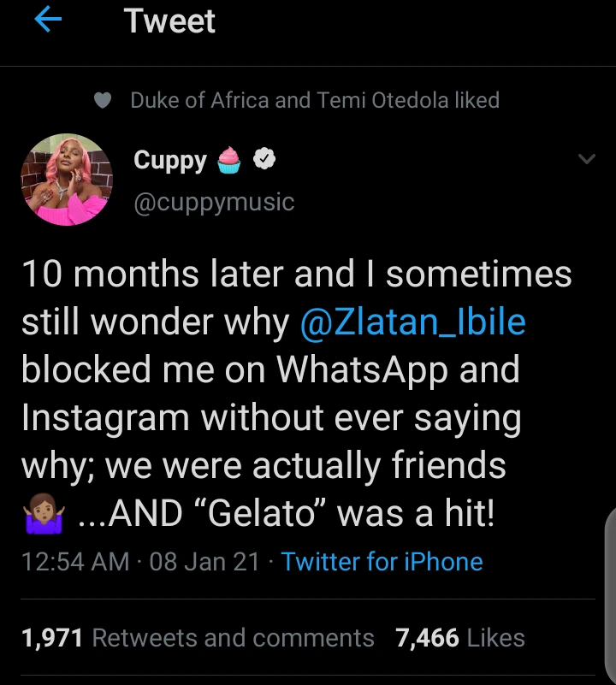
Task: Expand the tweet options chevron
Action: [x=586, y=159]
